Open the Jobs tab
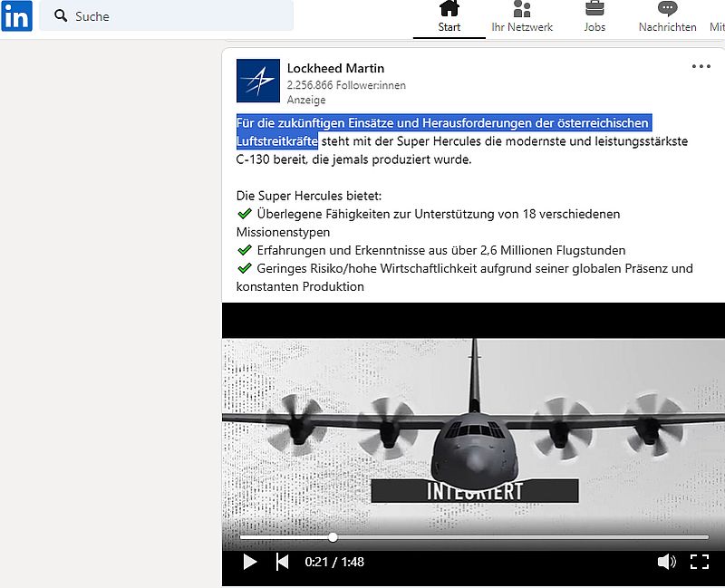The image size is (725, 588). point(594,17)
